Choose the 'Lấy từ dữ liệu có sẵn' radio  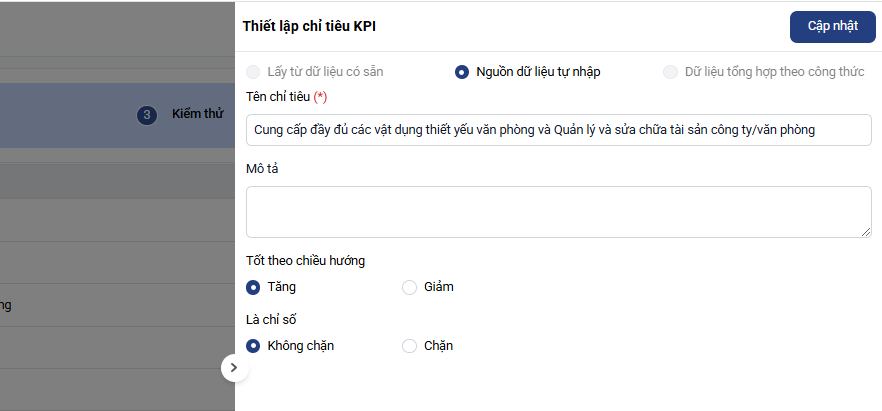click(253, 72)
